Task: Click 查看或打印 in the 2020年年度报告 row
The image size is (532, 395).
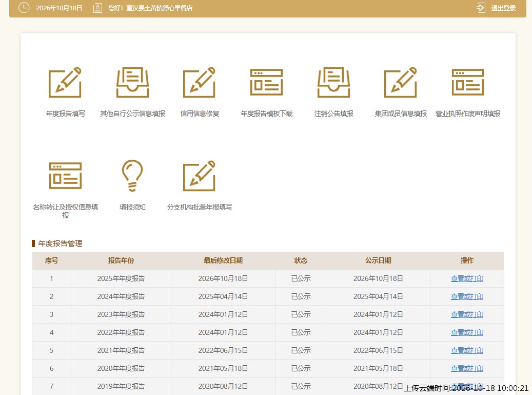Action: tap(467, 368)
